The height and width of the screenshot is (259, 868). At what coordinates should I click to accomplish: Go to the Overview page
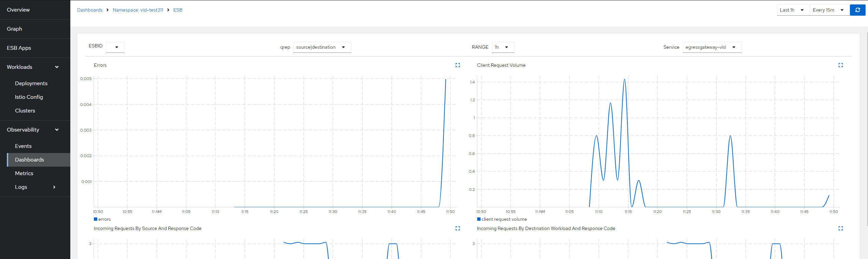click(18, 10)
